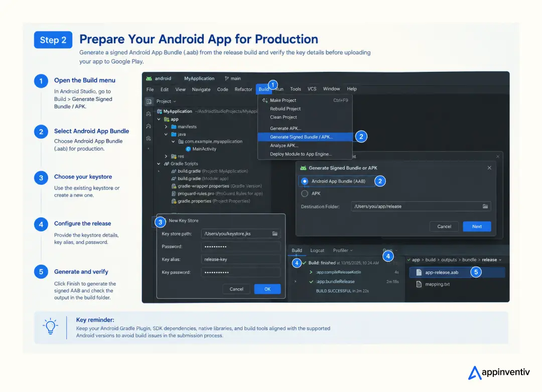Click the mapping.txt file icon
The height and width of the screenshot is (392, 542).
419,284
